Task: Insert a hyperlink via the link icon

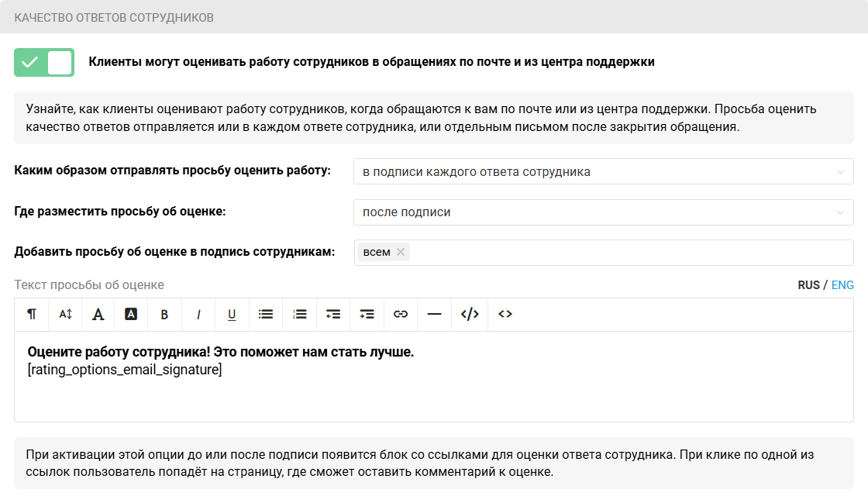Action: click(x=401, y=314)
